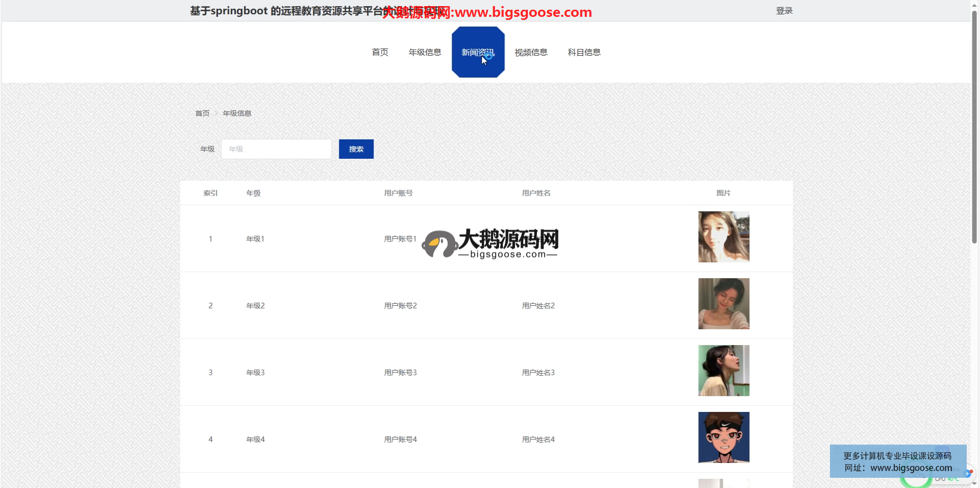Open the photo thumbnail for 年级1
Viewport: 980px width, 488px height.
[x=723, y=237]
